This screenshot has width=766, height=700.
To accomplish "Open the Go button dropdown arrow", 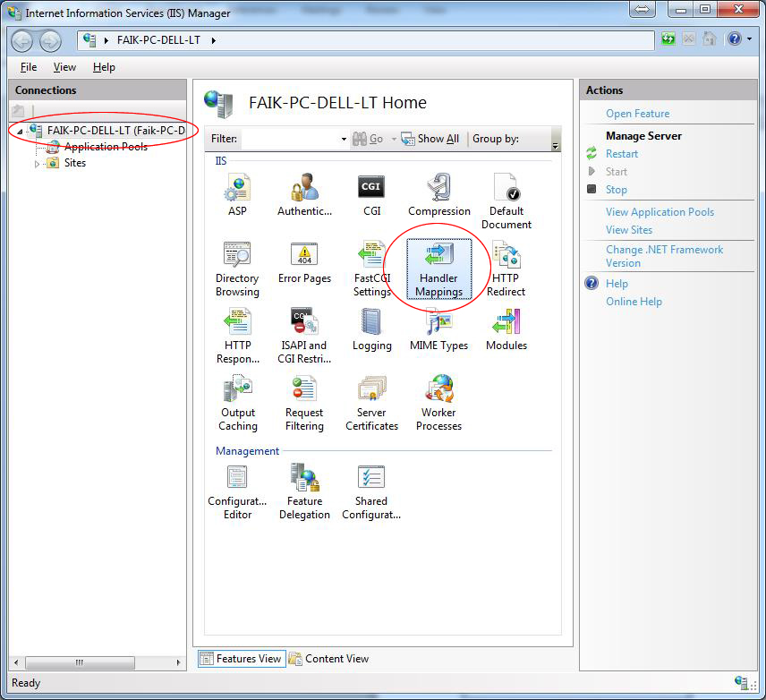I will pyautogui.click(x=394, y=140).
